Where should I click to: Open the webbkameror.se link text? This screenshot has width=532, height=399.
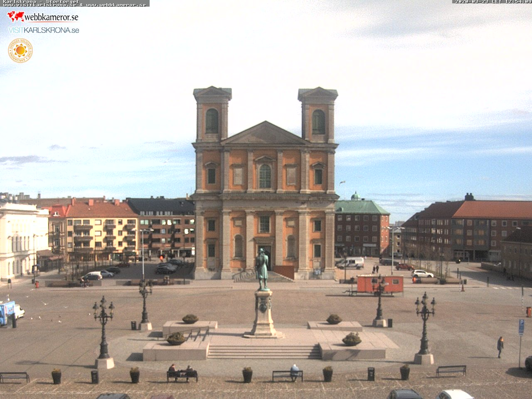pyautogui.click(x=51, y=17)
